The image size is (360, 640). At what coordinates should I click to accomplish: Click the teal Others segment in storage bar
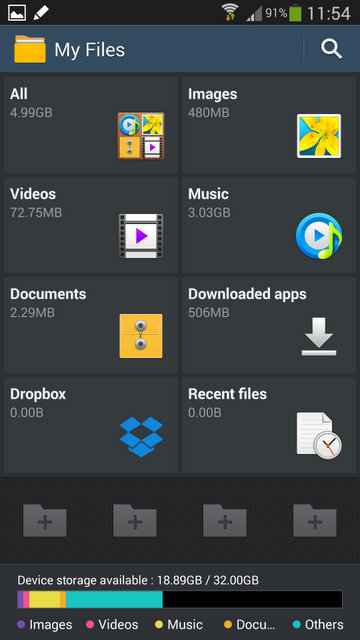[x=114, y=599]
